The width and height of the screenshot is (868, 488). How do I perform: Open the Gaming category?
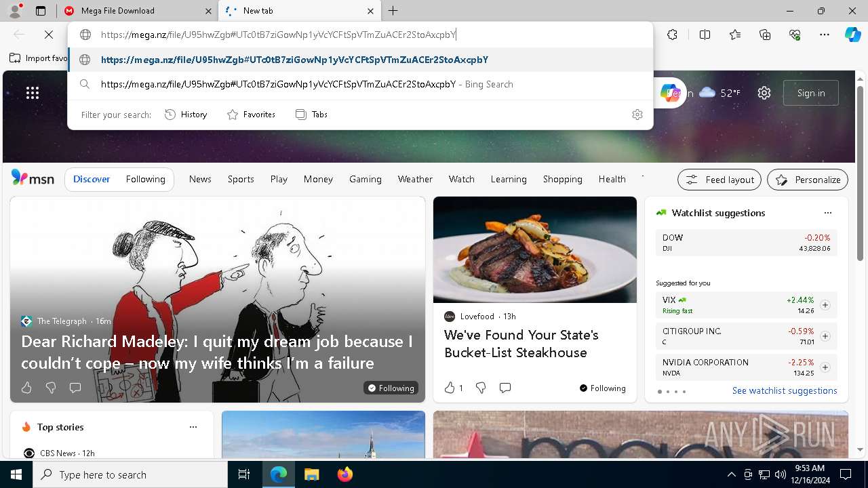(x=366, y=180)
